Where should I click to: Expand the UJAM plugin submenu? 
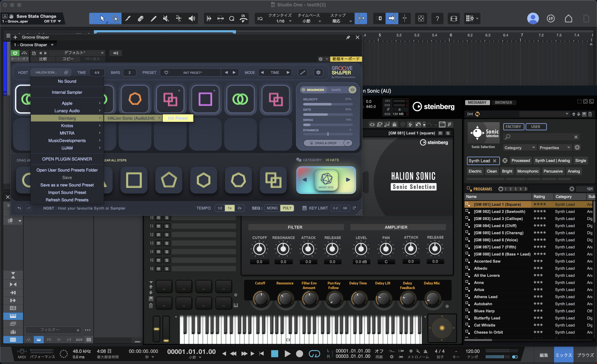(x=67, y=148)
